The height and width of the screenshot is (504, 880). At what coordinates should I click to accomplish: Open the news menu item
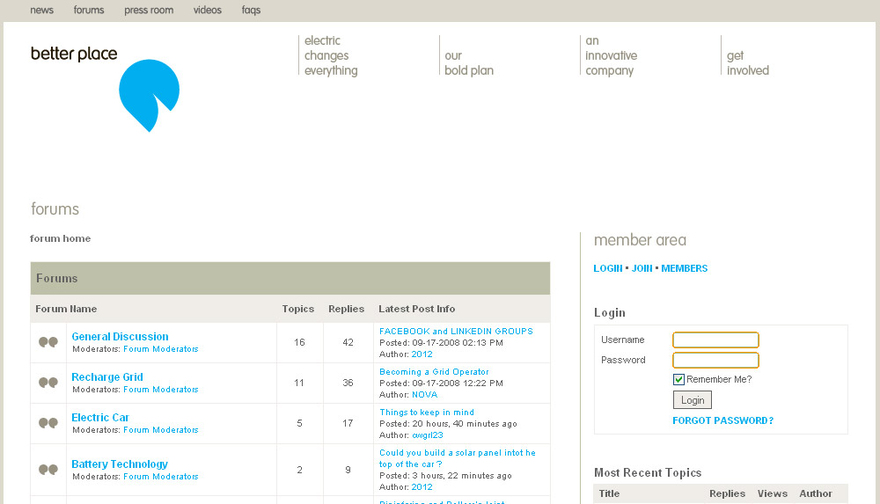[42, 10]
